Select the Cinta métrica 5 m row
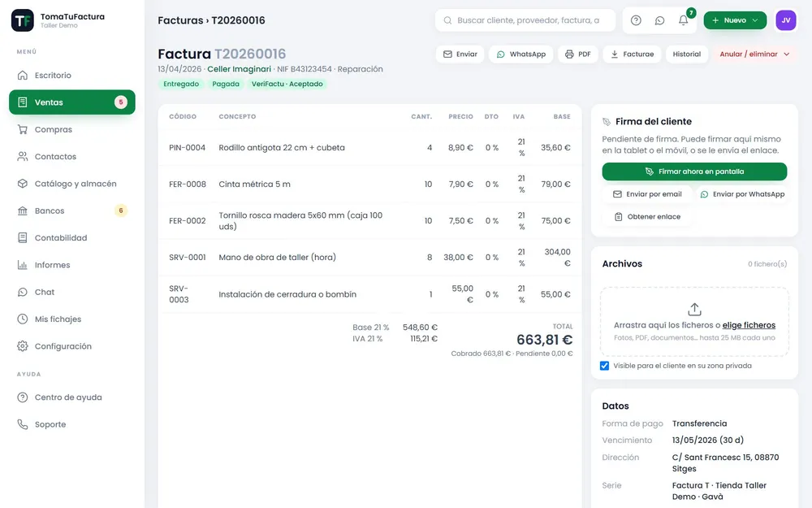812x508 pixels. 369,184
